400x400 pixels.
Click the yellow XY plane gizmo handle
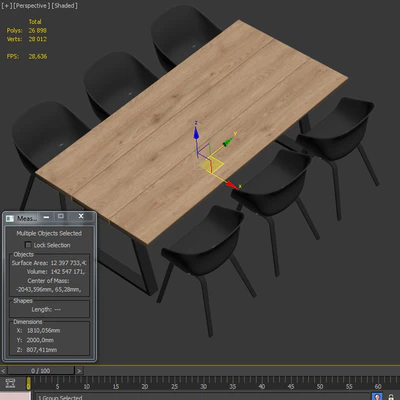212,166
